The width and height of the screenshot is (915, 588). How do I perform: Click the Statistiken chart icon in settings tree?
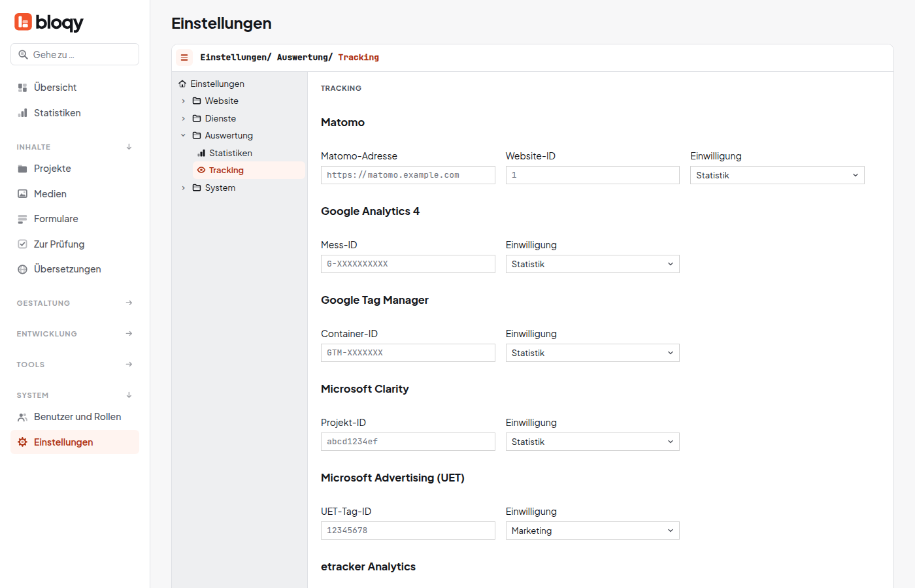(201, 153)
